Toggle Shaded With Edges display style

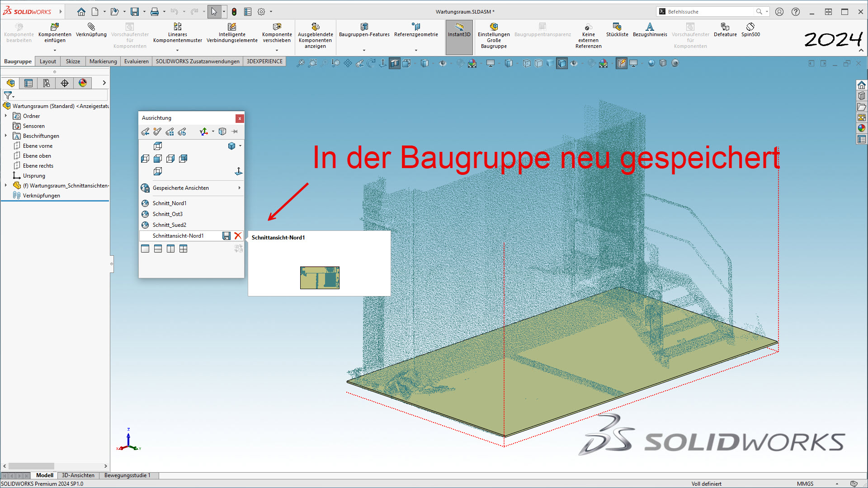pyautogui.click(x=562, y=63)
